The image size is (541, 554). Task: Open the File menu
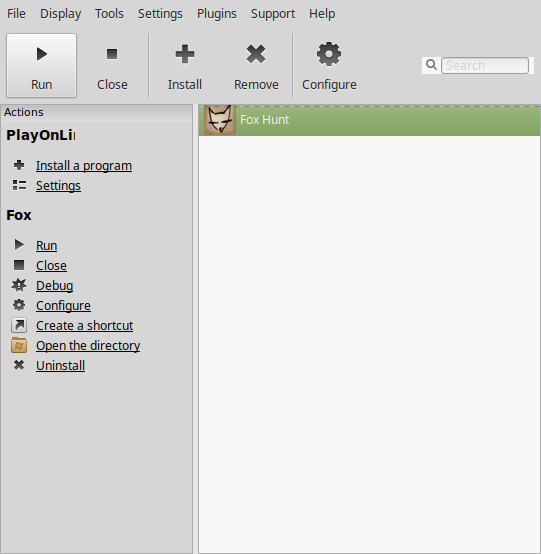[x=16, y=13]
